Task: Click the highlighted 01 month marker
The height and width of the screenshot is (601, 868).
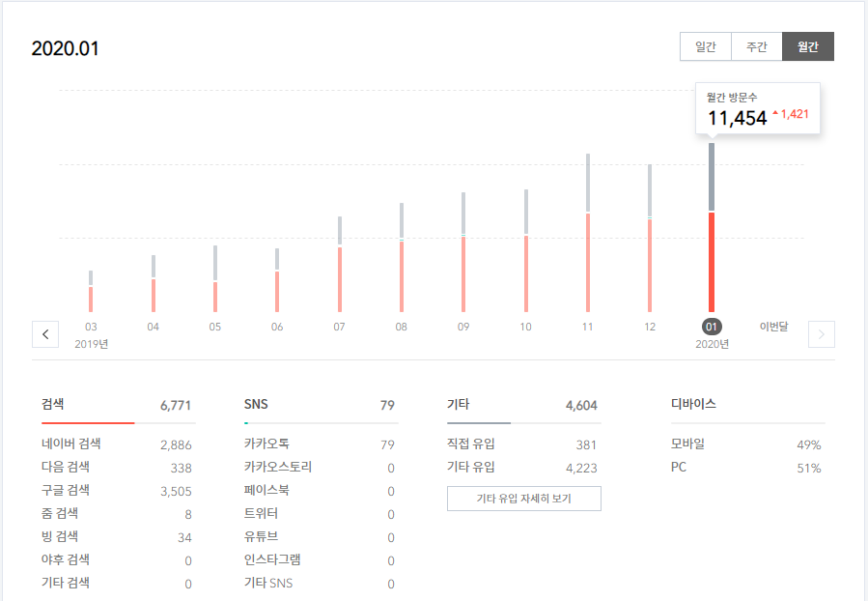Action: point(712,327)
